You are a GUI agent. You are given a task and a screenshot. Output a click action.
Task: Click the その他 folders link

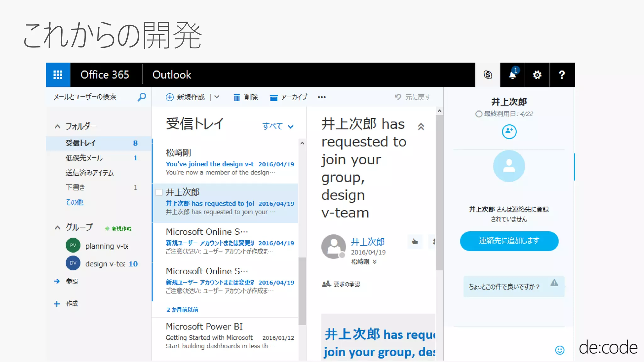74,202
